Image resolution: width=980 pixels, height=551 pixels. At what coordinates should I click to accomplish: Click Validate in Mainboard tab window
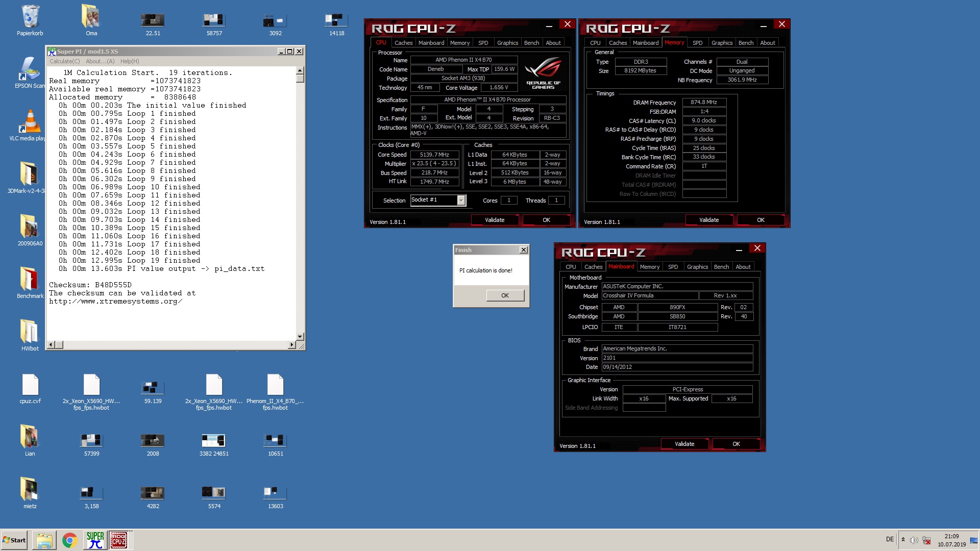click(x=684, y=444)
